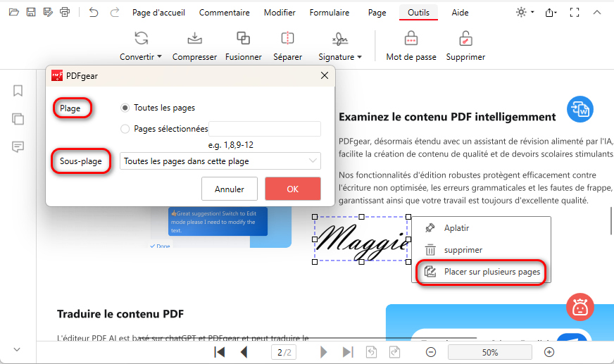Expand the sidebar bottom chevron
The image size is (614, 364).
pos(17,349)
